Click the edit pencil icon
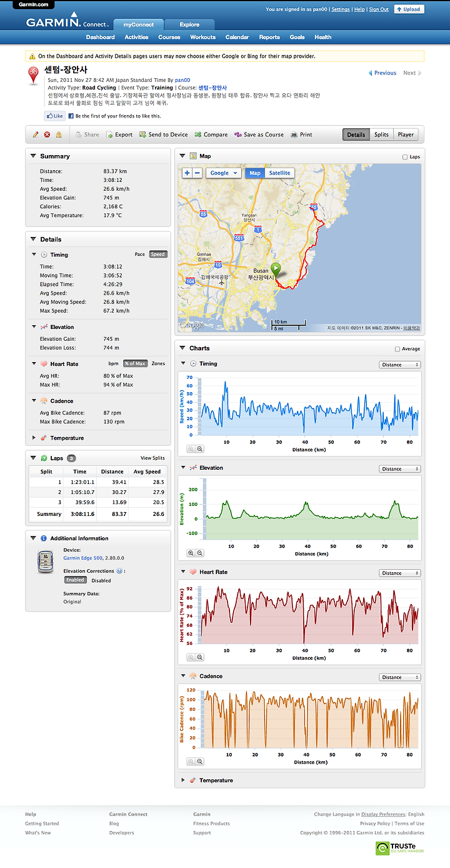Viewport: 450px width, 868px height. pos(36,134)
